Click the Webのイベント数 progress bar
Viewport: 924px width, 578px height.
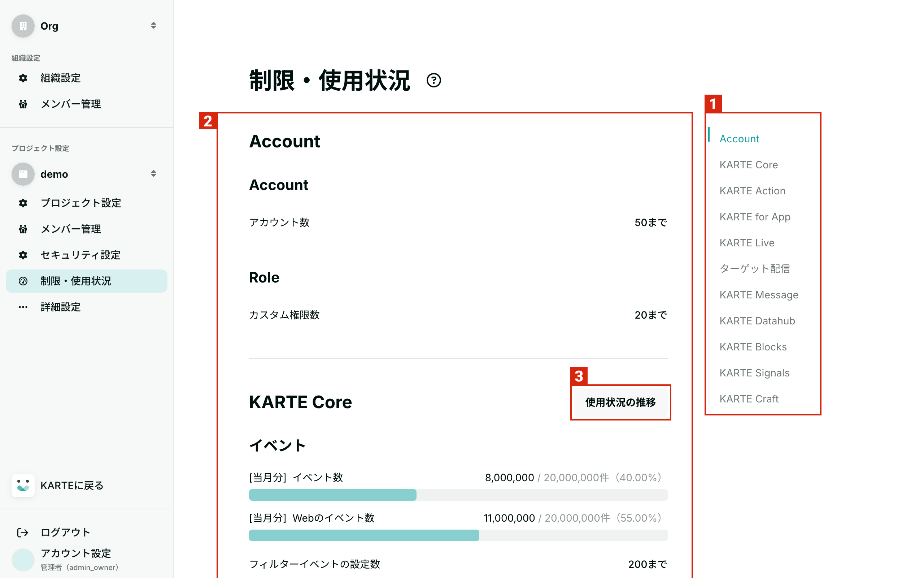click(x=458, y=535)
